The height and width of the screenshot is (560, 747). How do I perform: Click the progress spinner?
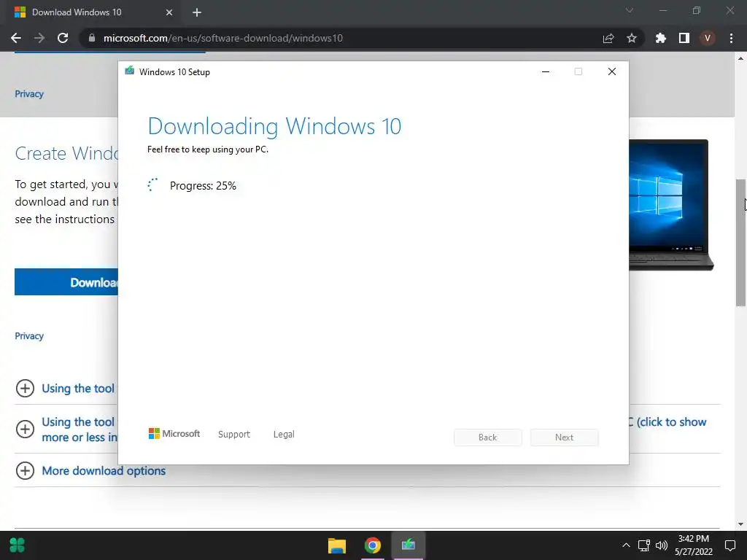coord(152,184)
